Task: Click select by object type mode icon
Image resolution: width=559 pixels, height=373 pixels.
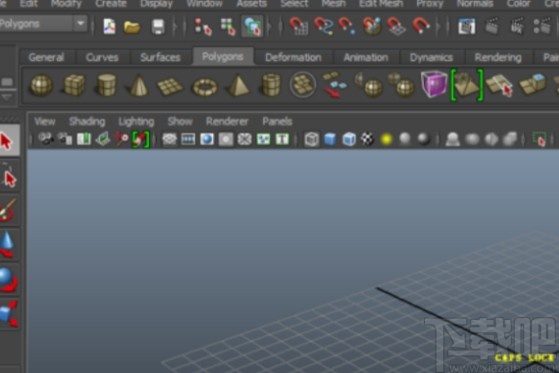Action: tap(228, 27)
